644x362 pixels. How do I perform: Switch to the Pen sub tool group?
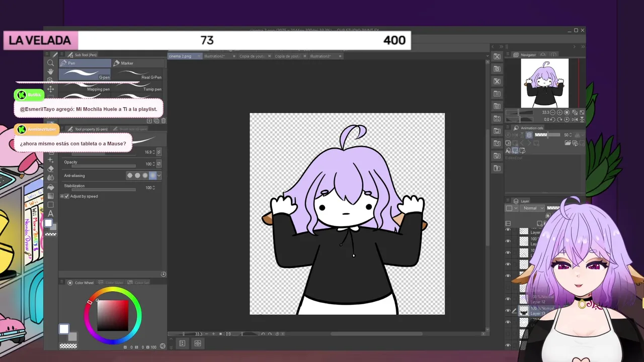[x=85, y=63]
